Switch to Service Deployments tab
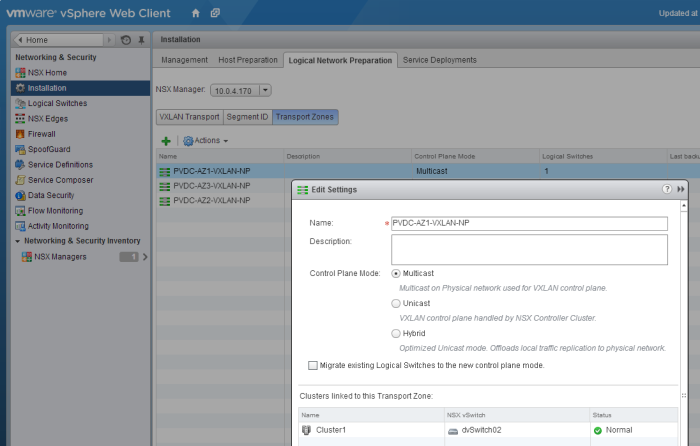The height and width of the screenshot is (446, 700). pyautogui.click(x=440, y=60)
